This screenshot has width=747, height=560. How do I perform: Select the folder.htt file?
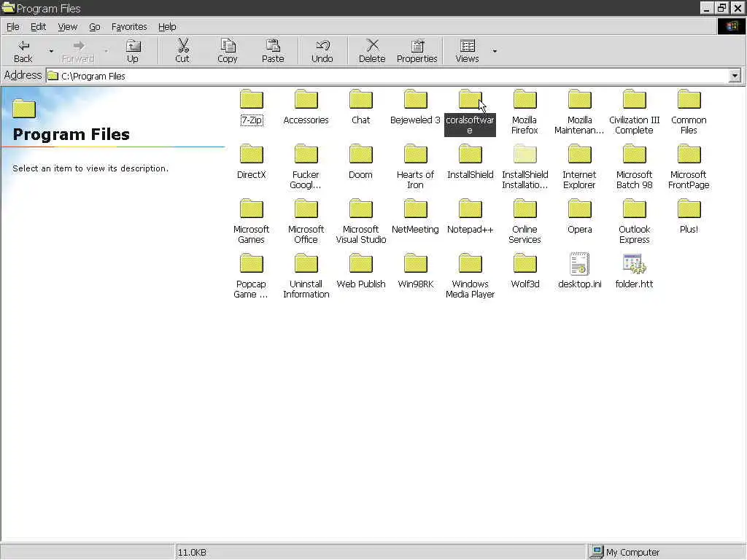pos(634,271)
